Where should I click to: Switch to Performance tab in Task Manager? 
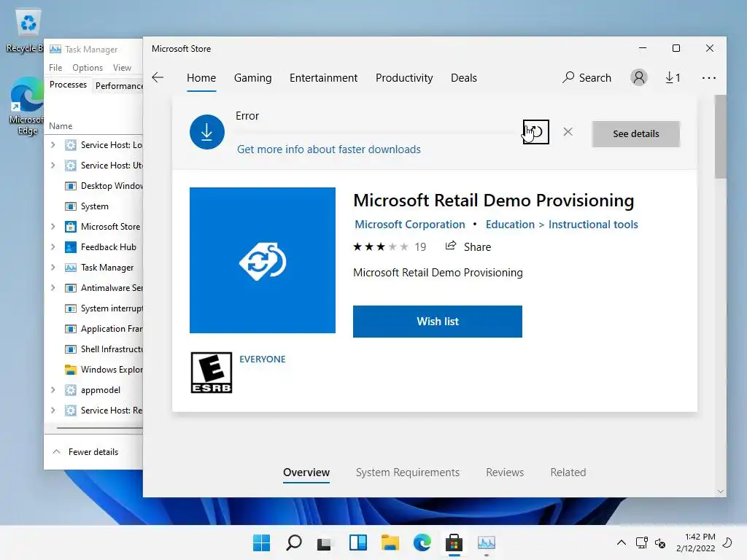point(117,86)
